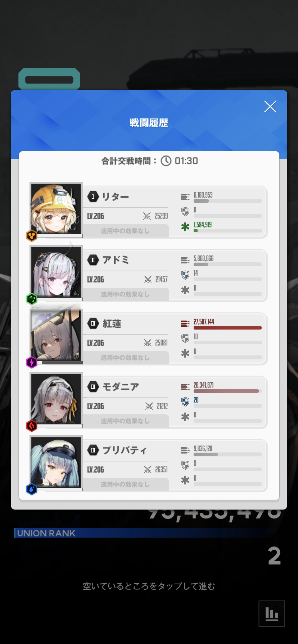Click the clock icon beside 合計交戦時間
The image size is (298, 644).
point(166,161)
